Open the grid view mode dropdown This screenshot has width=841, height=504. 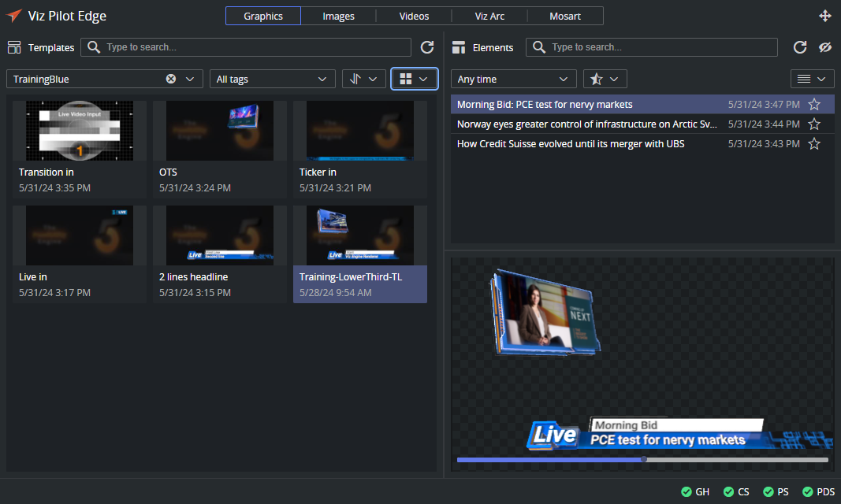(415, 79)
